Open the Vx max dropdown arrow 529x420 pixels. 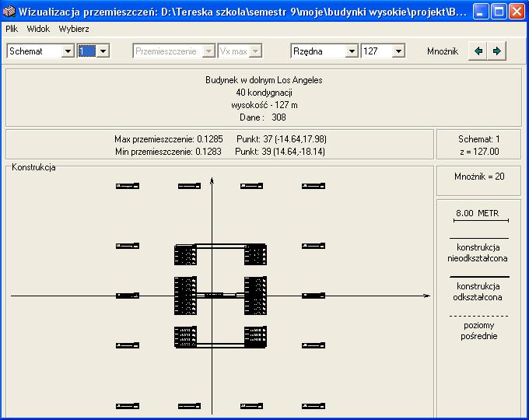256,51
